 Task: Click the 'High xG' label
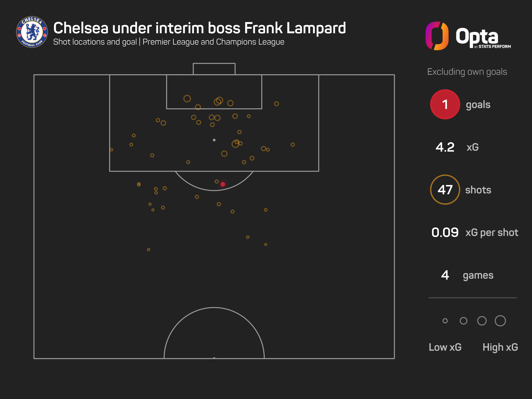click(500, 347)
